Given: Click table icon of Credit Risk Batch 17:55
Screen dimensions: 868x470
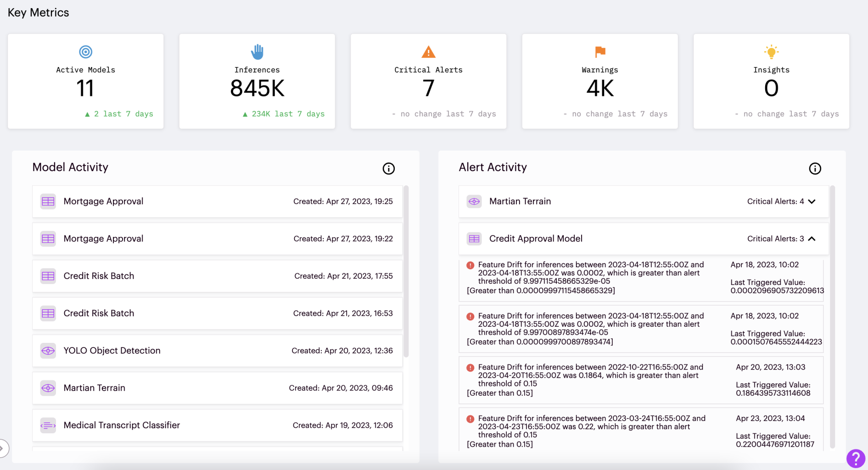Looking at the screenshot, I should (48, 276).
